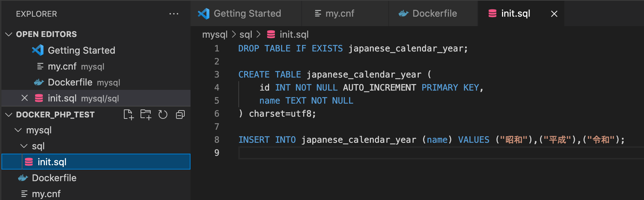Click CREATE keyword on line 3
The width and height of the screenshot is (644, 200).
[254, 75]
